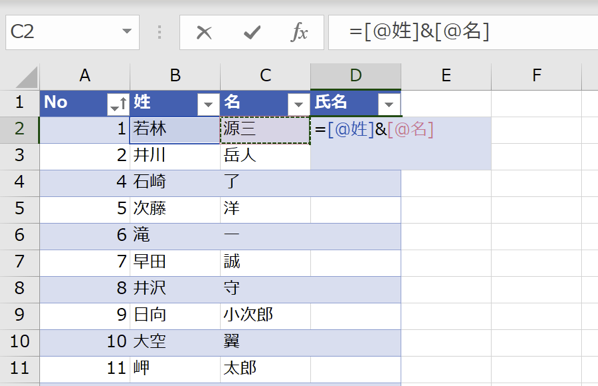The height and width of the screenshot is (386, 598).
Task: Select column E header
Action: coord(446,76)
